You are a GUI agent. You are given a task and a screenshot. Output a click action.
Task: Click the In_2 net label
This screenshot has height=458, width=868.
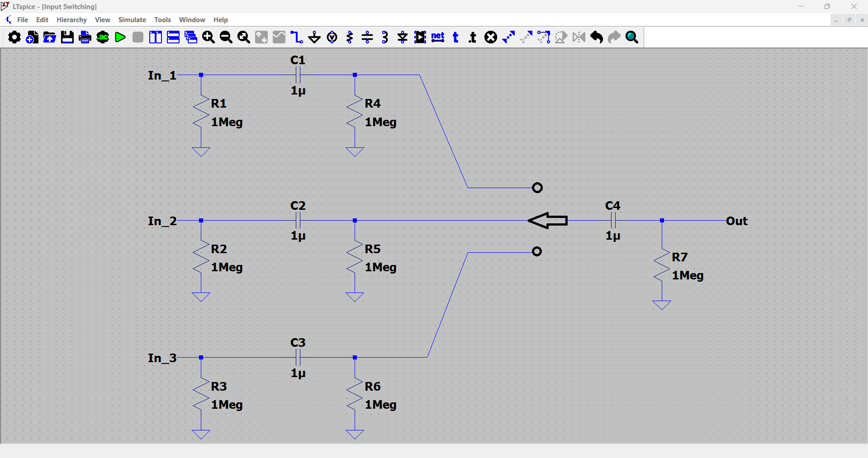tap(162, 221)
